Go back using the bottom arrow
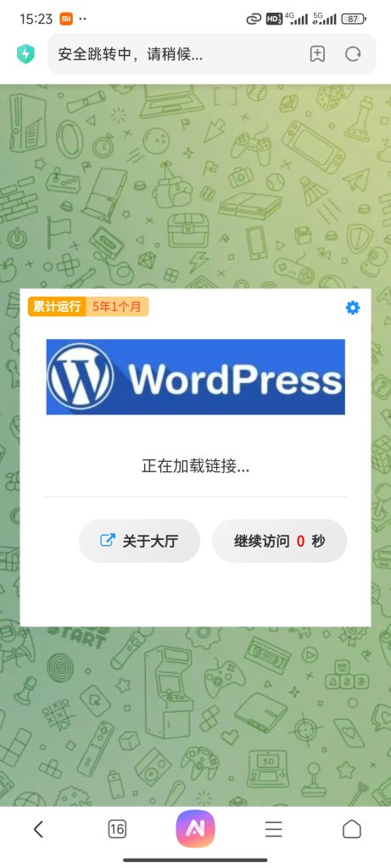 click(x=38, y=829)
